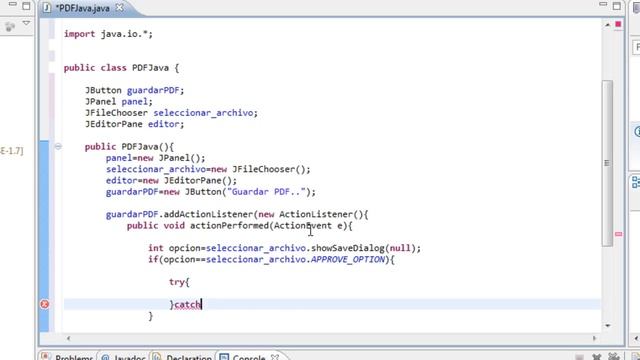
Task: Click on 'import java.io.*;' line
Action: click(108, 34)
